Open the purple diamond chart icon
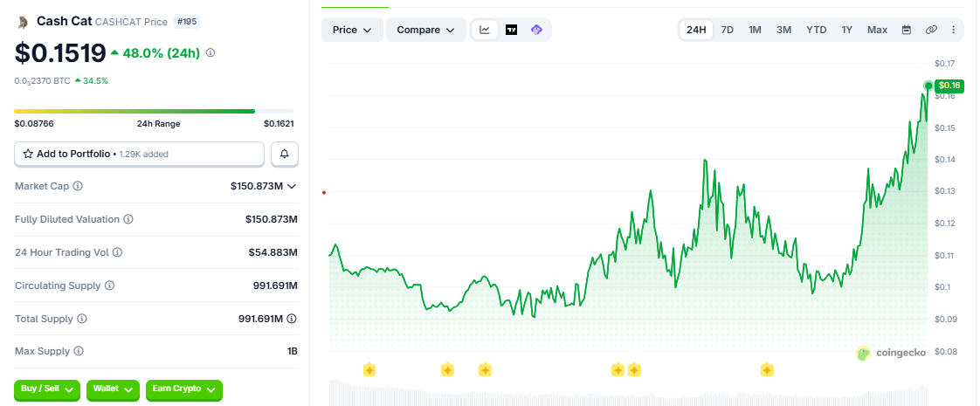Viewport: 980px width, 406px height. [536, 30]
